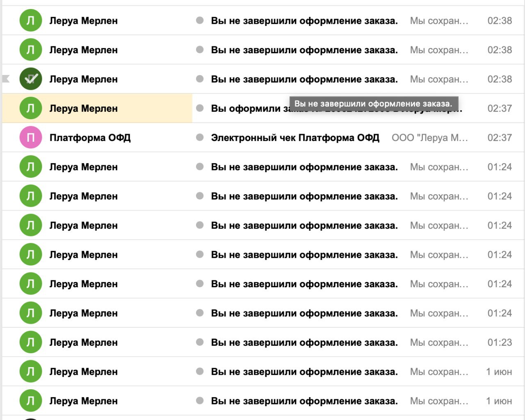The width and height of the screenshot is (525, 420).
Task: Select the pink П avatar of Платформа ОФД
Action: click(x=31, y=138)
